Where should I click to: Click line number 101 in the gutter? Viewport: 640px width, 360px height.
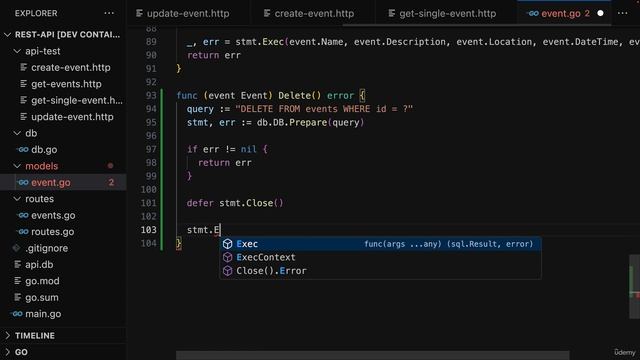click(149, 203)
